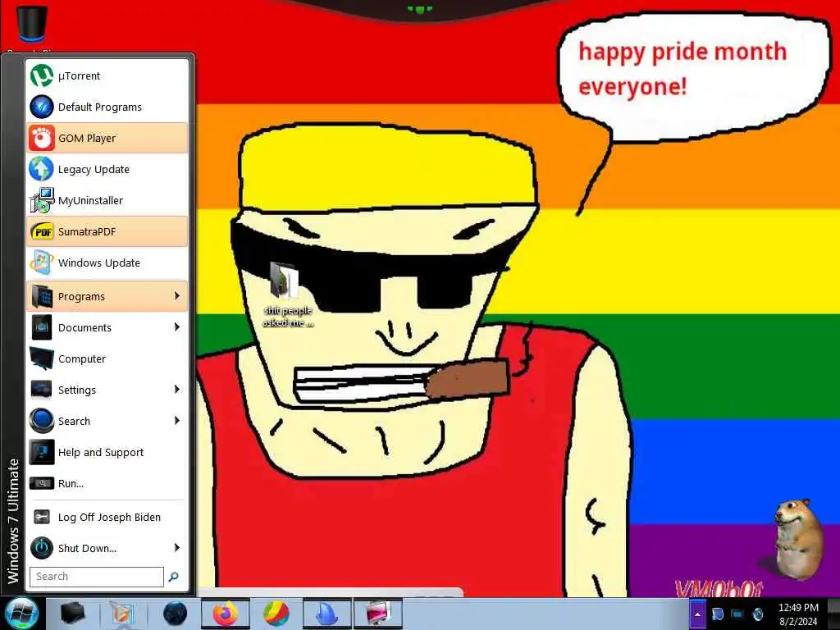Open the Settings menu item
The height and width of the screenshot is (630, 840).
pyautogui.click(x=107, y=390)
